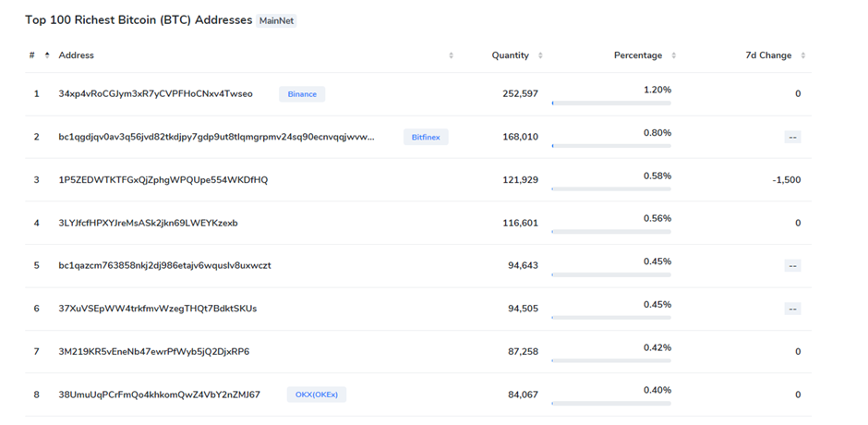Open address bc1qazcm763858nkj2dj986etajv6wquslv8uxwczt
This screenshot has height=425, width=868.
click(165, 265)
